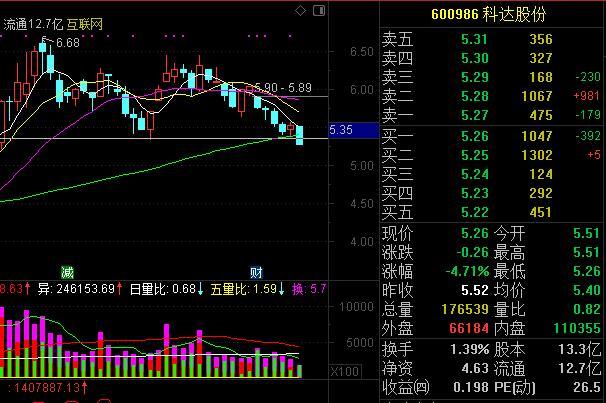The image size is (606, 403).
Task: Click the 6.68 high price label
Action: tap(68, 43)
